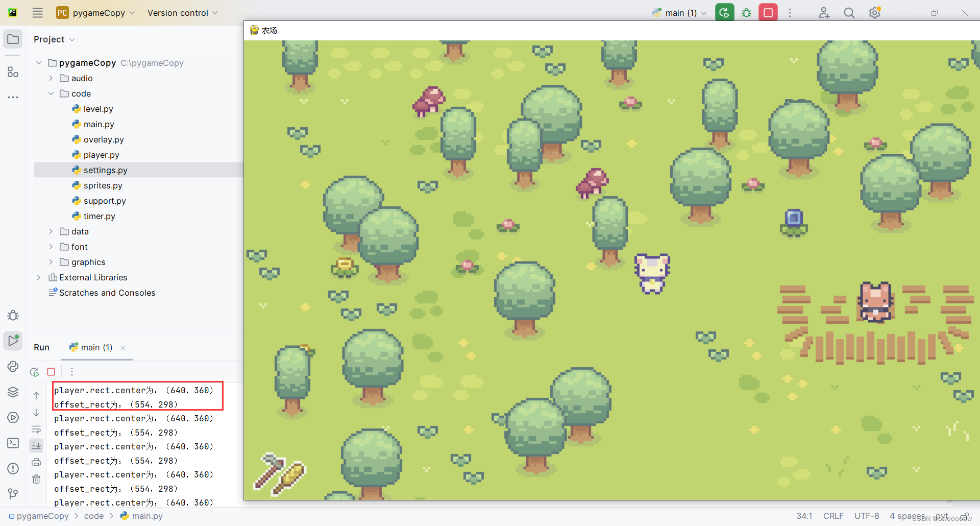
Task: Open IDE settings gear icon
Action: (x=875, y=13)
